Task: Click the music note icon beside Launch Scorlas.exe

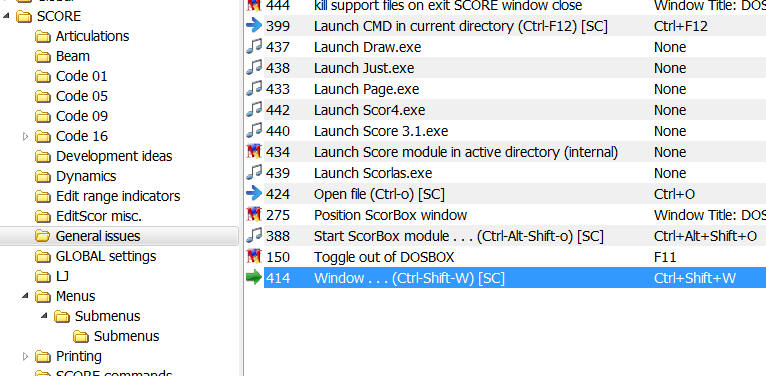Action: (x=254, y=173)
